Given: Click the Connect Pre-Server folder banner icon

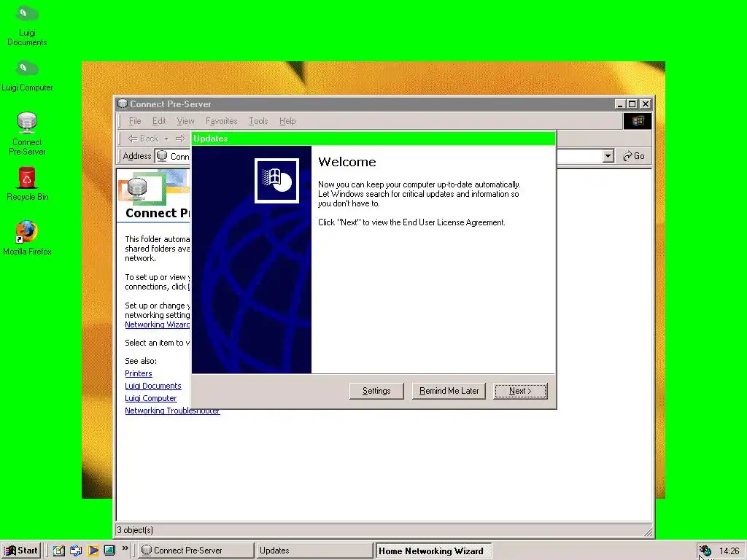Looking at the screenshot, I should (x=138, y=188).
